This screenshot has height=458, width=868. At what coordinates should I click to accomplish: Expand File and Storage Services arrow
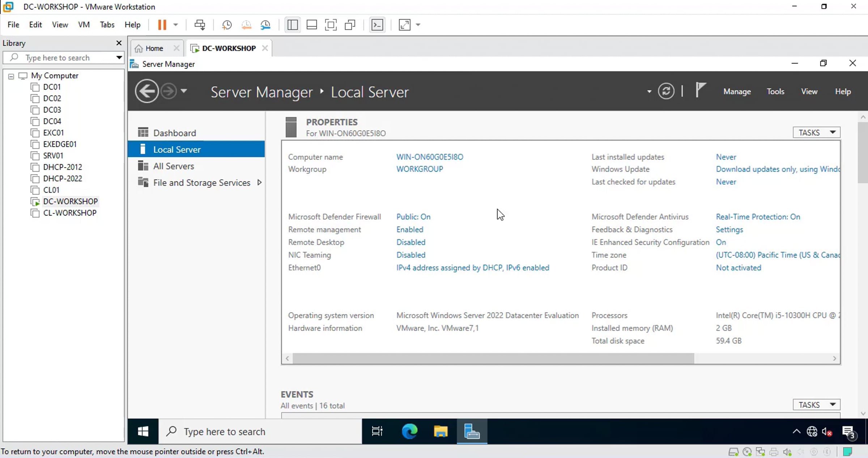[x=259, y=183]
